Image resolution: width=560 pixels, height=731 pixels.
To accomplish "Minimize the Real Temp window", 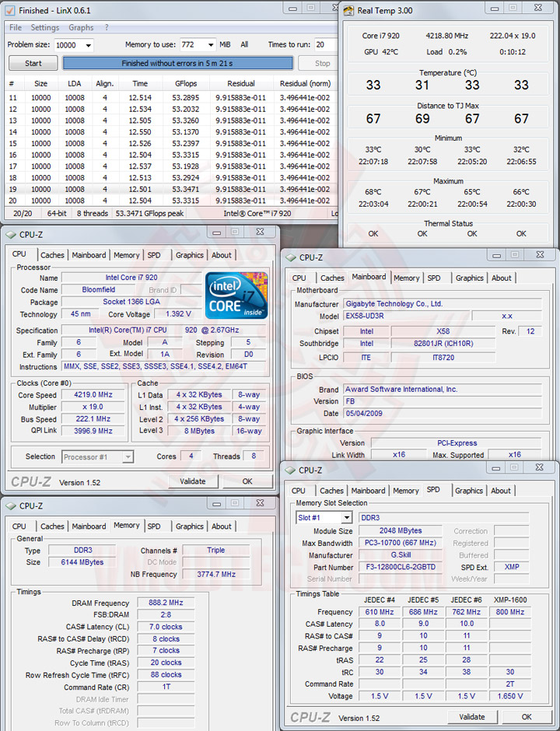I will 495,8.
